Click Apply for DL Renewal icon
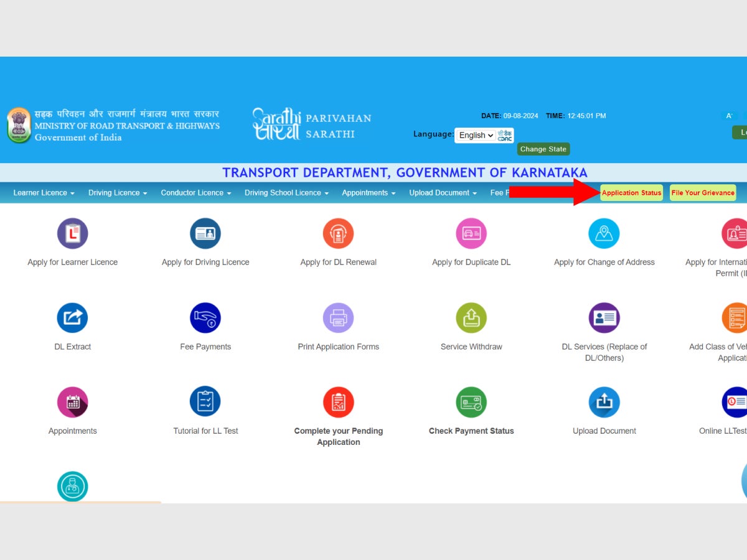Viewport: 747px width, 560px height. click(x=338, y=233)
